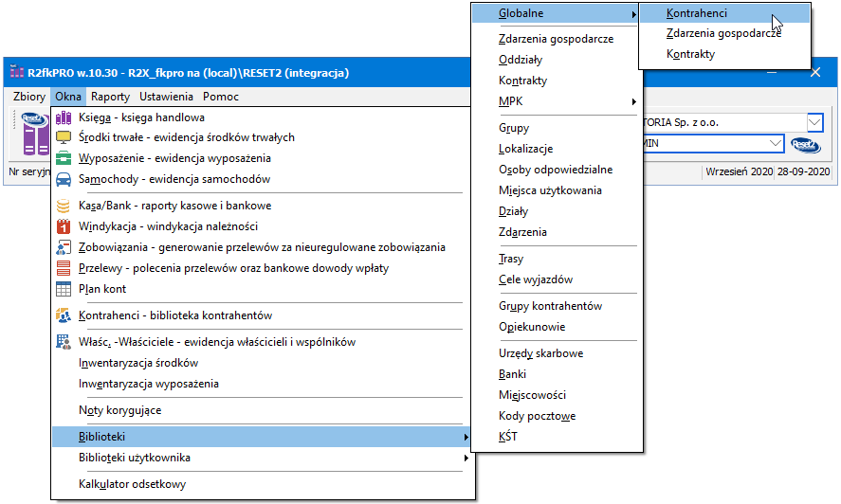The height and width of the screenshot is (504, 841).
Task: Open the Raporty menu
Action: click(111, 97)
